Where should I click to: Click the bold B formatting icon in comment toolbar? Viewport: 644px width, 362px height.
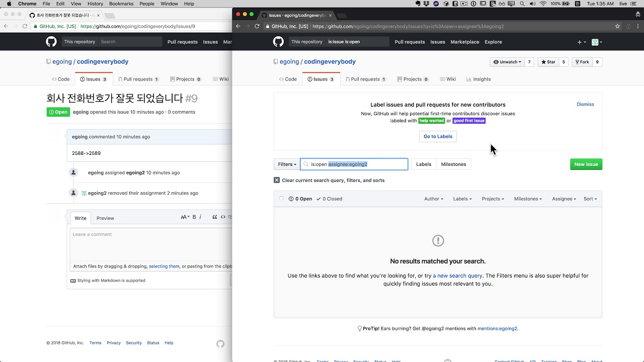194,217
